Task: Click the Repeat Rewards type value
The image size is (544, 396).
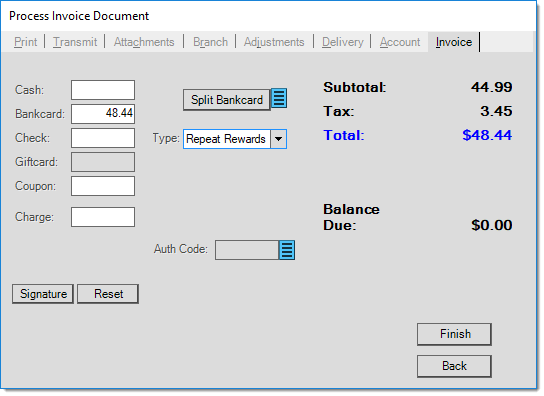Action: [x=227, y=139]
